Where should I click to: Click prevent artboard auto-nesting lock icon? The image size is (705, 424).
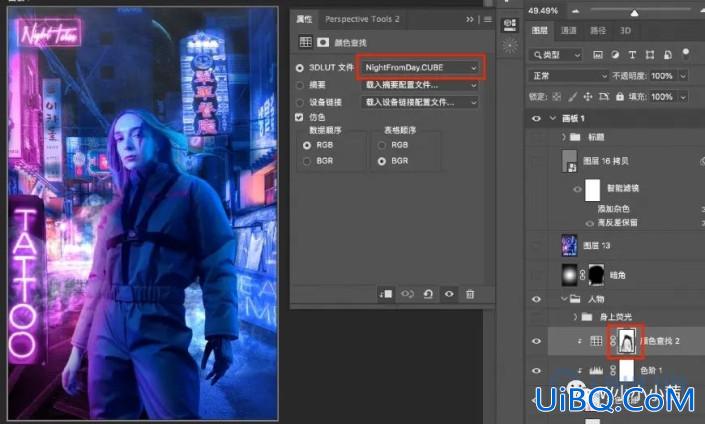pyautogui.click(x=604, y=97)
